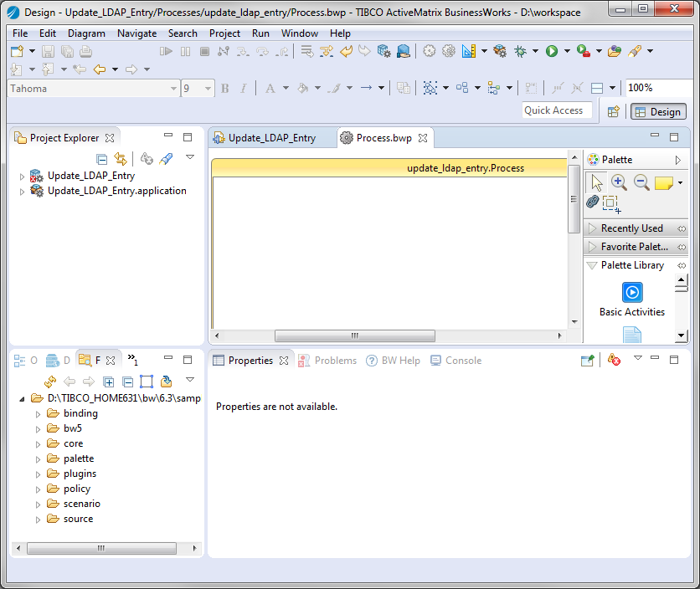Open the font name Tahoma dropdown
The width and height of the screenshot is (700, 589).
pyautogui.click(x=173, y=89)
